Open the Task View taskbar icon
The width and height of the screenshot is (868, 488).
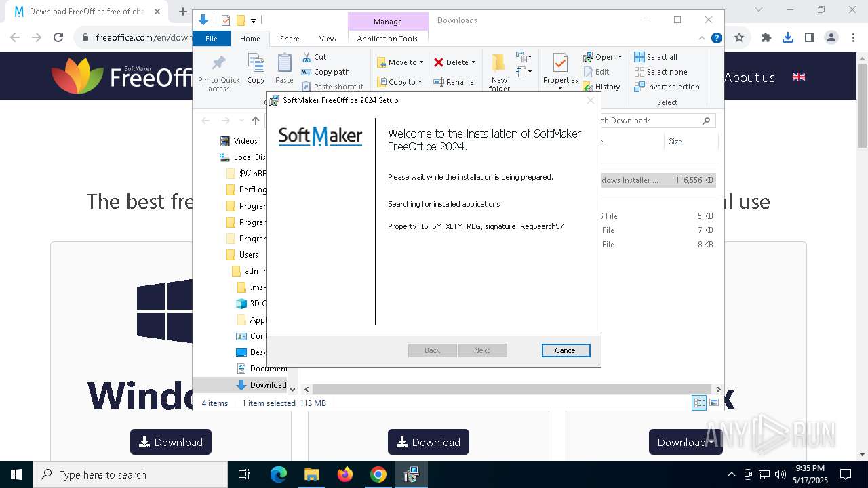point(244,474)
